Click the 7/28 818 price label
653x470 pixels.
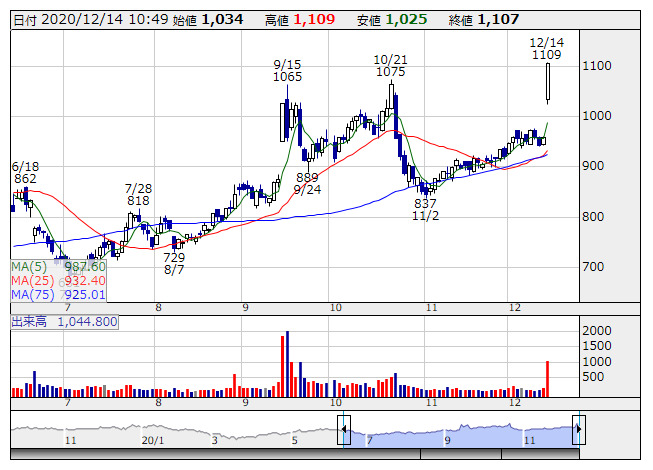point(138,194)
